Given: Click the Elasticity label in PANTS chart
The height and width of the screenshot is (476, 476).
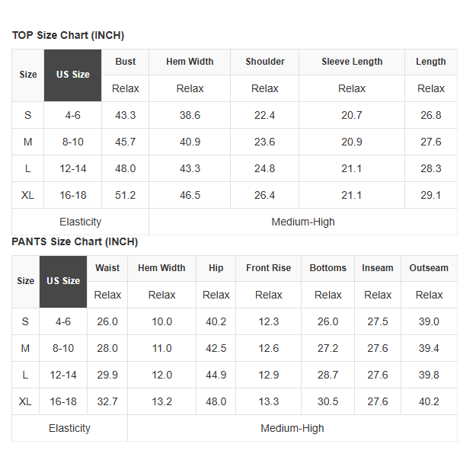Looking at the screenshot, I should pos(69,428).
